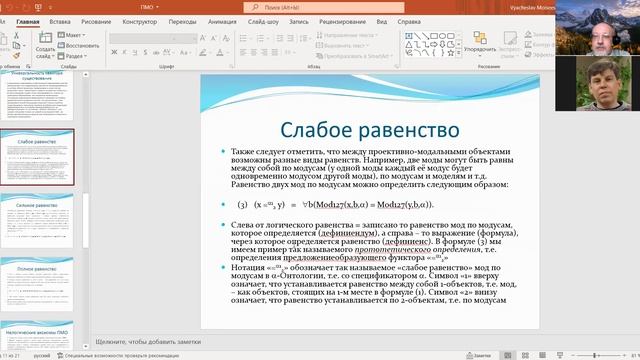
Task: Click the Заметки button in status bar
Action: pyautogui.click(x=478, y=356)
